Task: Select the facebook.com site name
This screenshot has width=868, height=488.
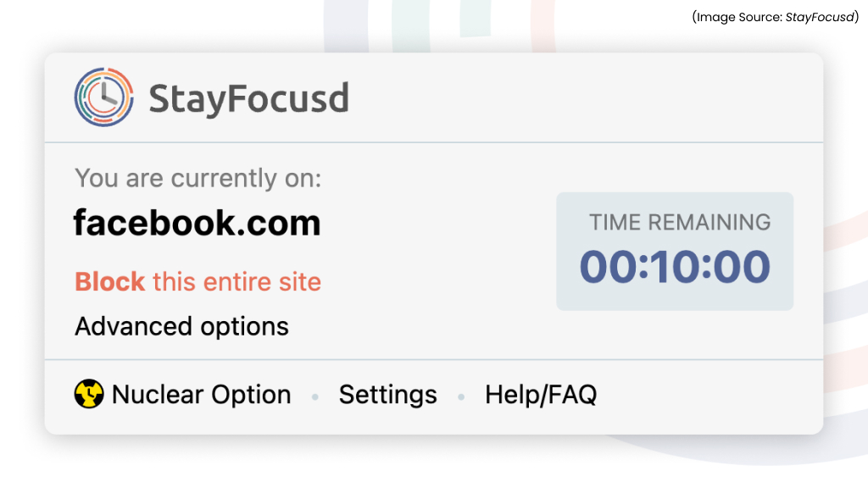Action: [198, 222]
